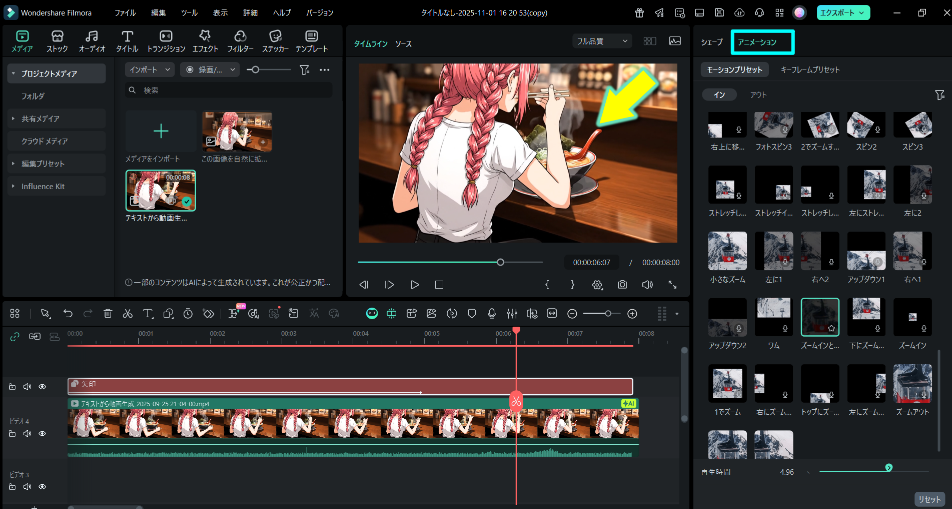Mute the ビデオ3 track

(27, 487)
